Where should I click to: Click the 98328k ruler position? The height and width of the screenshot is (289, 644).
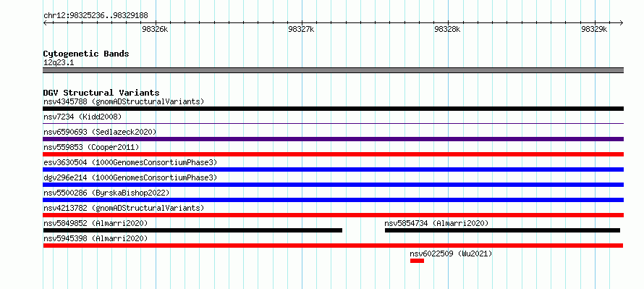click(447, 29)
